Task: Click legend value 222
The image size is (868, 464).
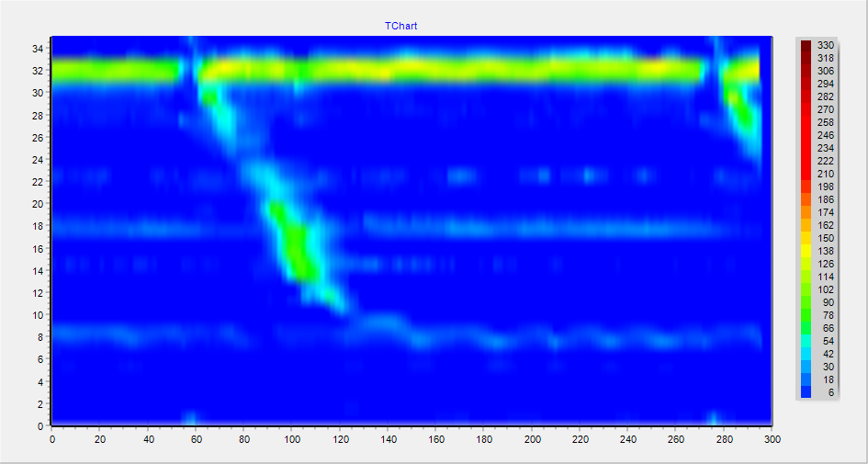Action: (x=826, y=161)
